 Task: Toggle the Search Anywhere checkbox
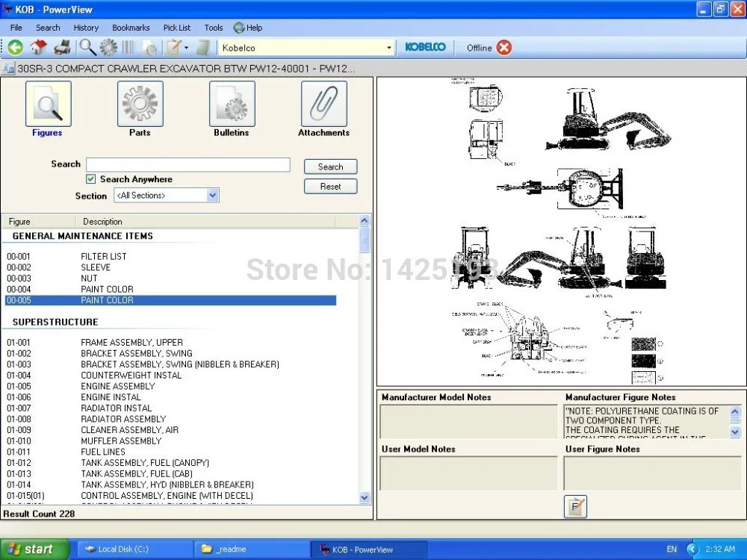point(90,179)
